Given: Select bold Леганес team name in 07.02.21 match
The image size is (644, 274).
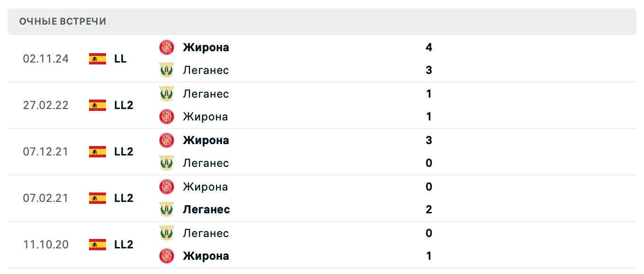Looking at the screenshot, I should tap(206, 210).
